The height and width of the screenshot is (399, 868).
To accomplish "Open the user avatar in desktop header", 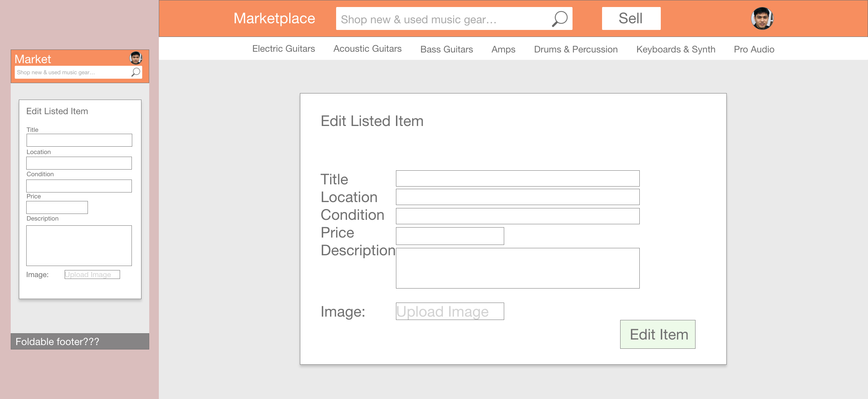I will pos(762,18).
